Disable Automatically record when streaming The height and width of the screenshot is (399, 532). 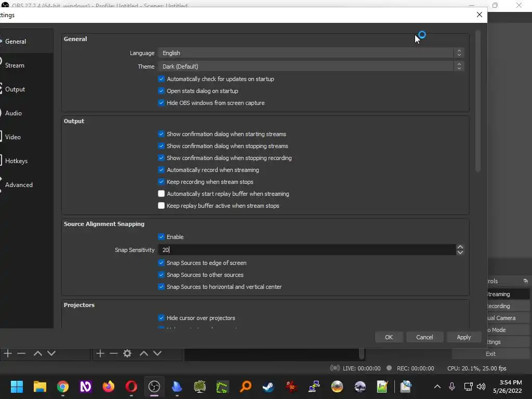pos(161,170)
